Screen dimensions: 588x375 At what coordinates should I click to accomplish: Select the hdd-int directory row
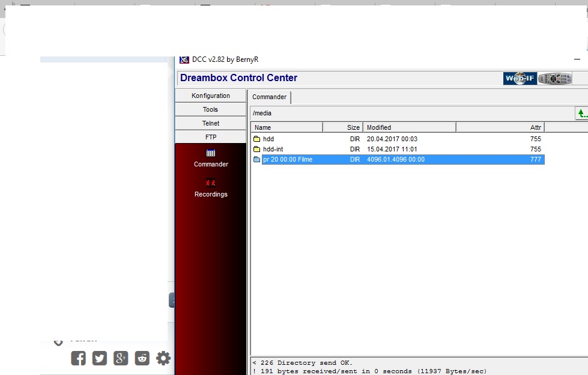coord(398,149)
